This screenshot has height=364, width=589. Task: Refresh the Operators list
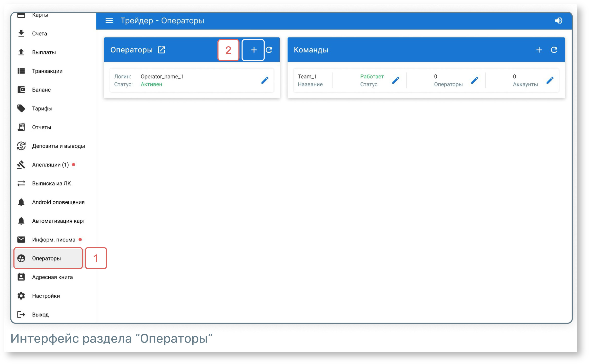point(269,50)
